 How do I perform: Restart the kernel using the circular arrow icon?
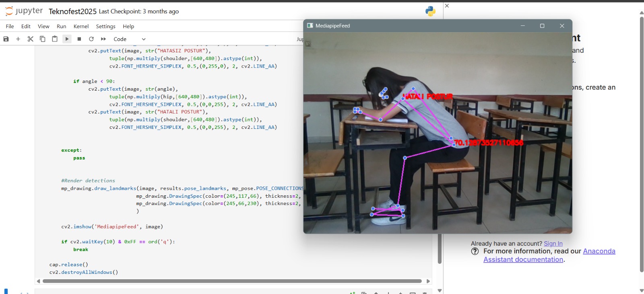pyautogui.click(x=91, y=39)
